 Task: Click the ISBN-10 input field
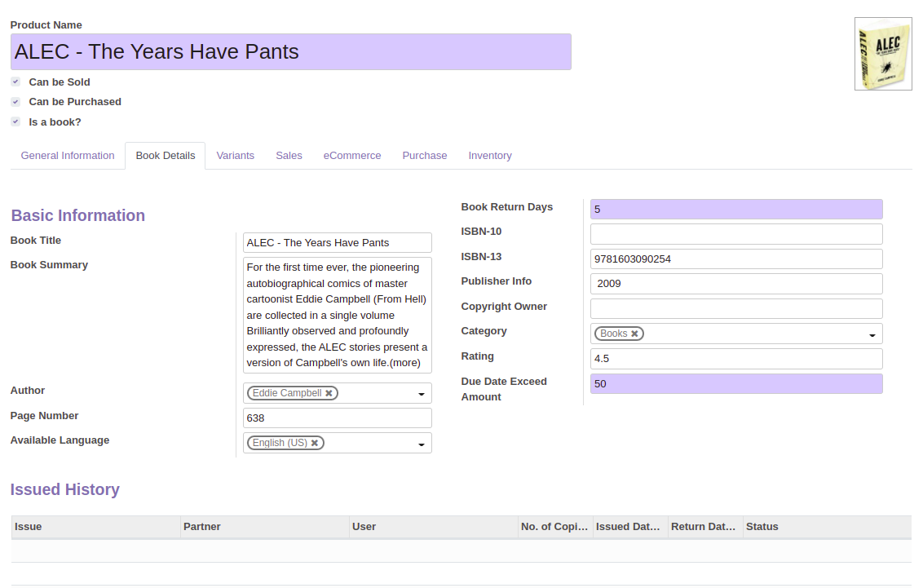pyautogui.click(x=736, y=234)
